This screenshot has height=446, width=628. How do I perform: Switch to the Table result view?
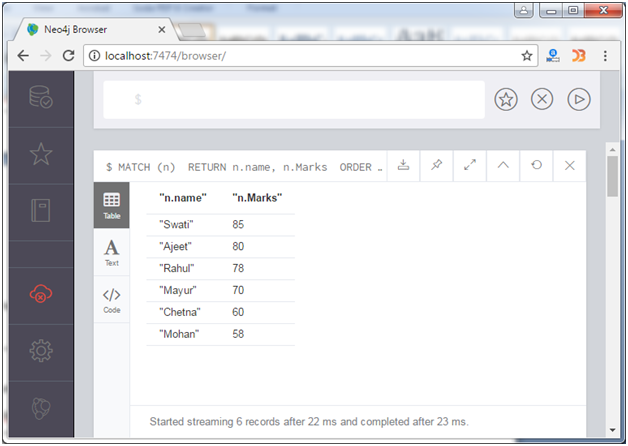[x=111, y=205]
